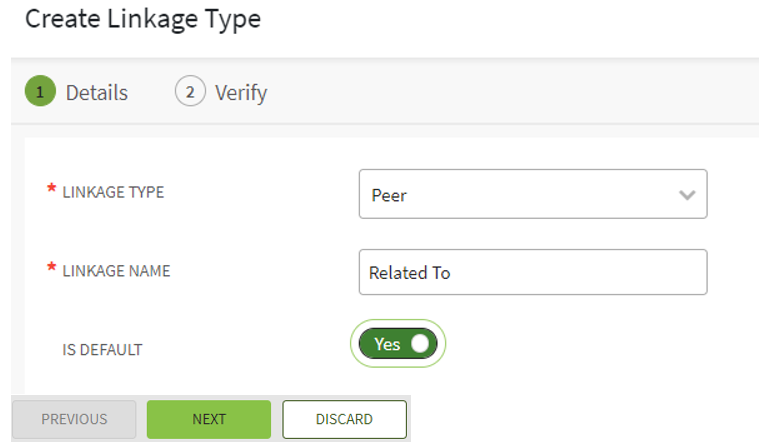
Task: Click the green step 1 circle
Action: pos(40,92)
